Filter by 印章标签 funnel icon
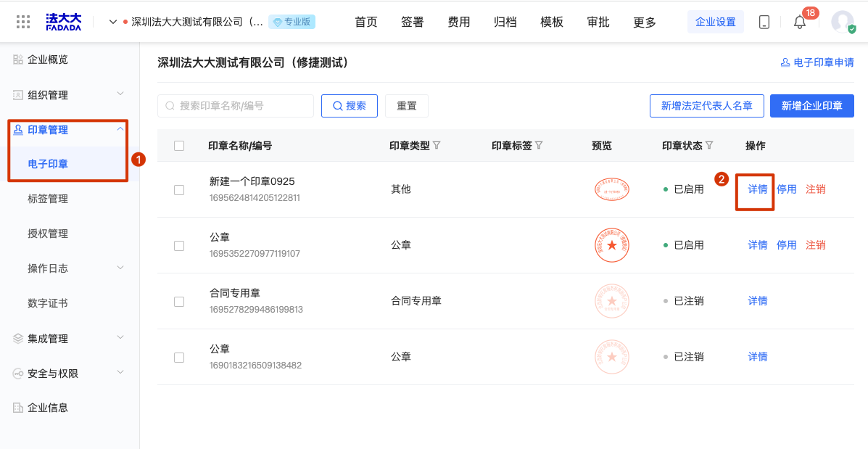This screenshot has height=449, width=868. (539, 145)
